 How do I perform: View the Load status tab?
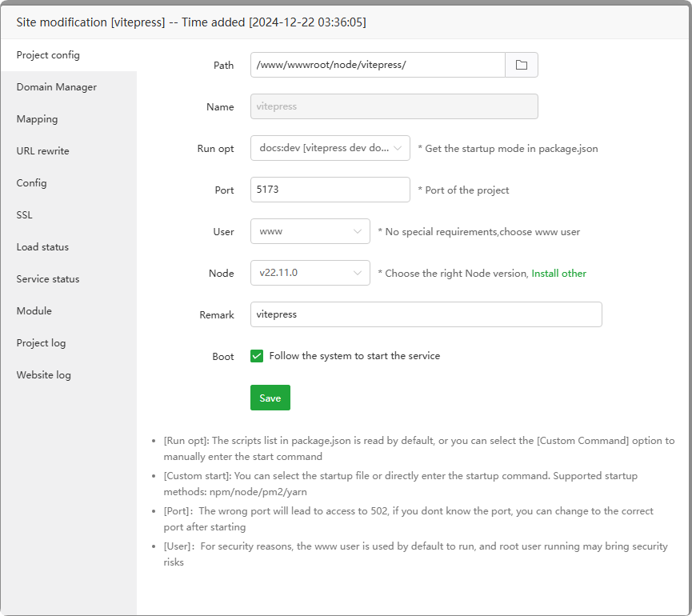coord(43,247)
